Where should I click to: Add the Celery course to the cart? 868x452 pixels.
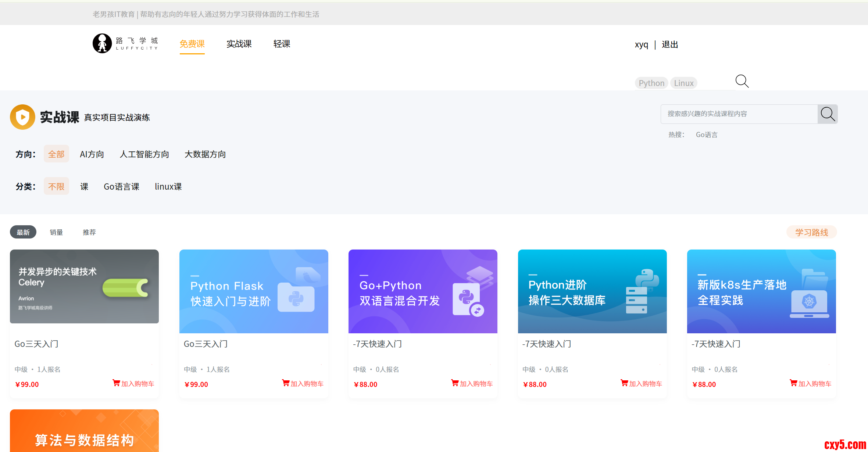133,384
